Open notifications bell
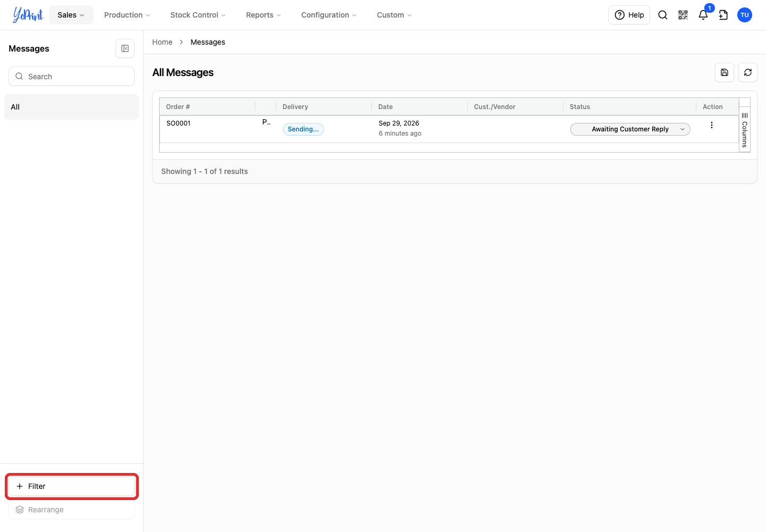 tap(703, 15)
